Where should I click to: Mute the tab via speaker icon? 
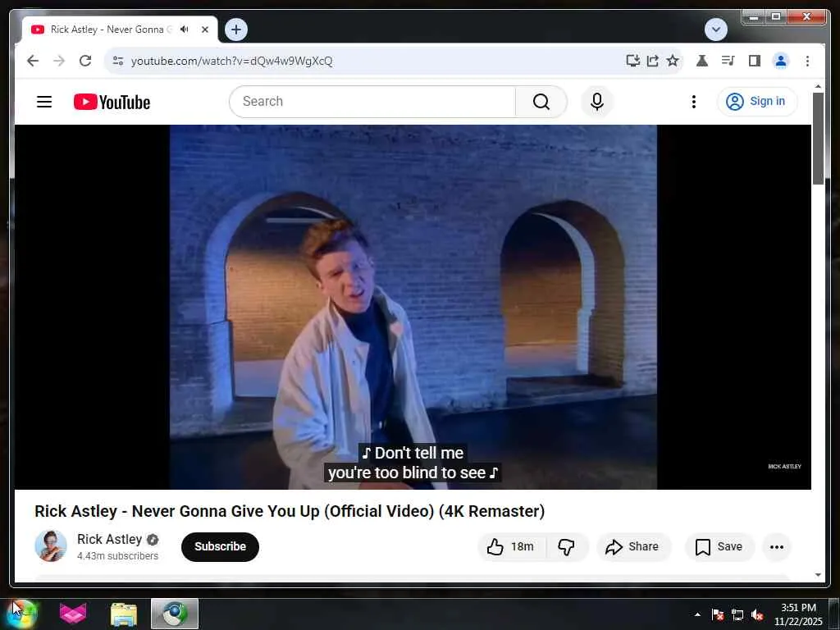185,30
